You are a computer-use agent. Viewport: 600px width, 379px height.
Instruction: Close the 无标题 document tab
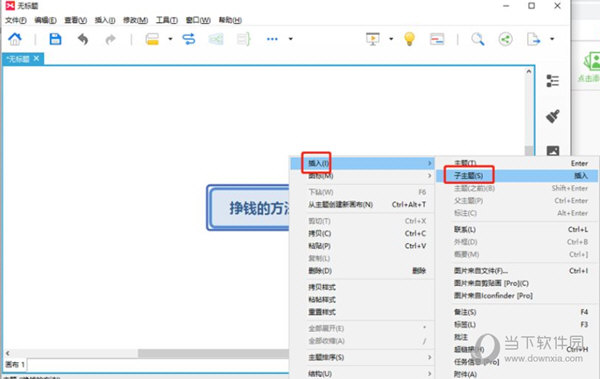[x=36, y=58]
